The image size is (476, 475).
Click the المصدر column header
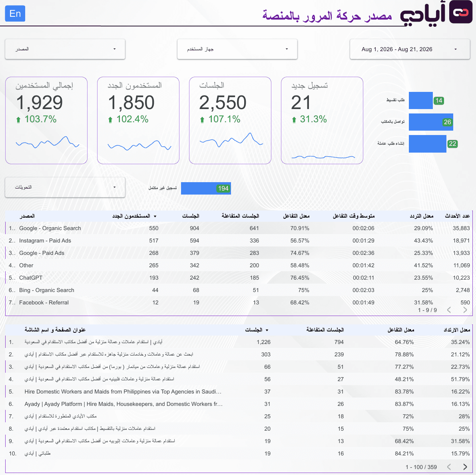click(27, 216)
